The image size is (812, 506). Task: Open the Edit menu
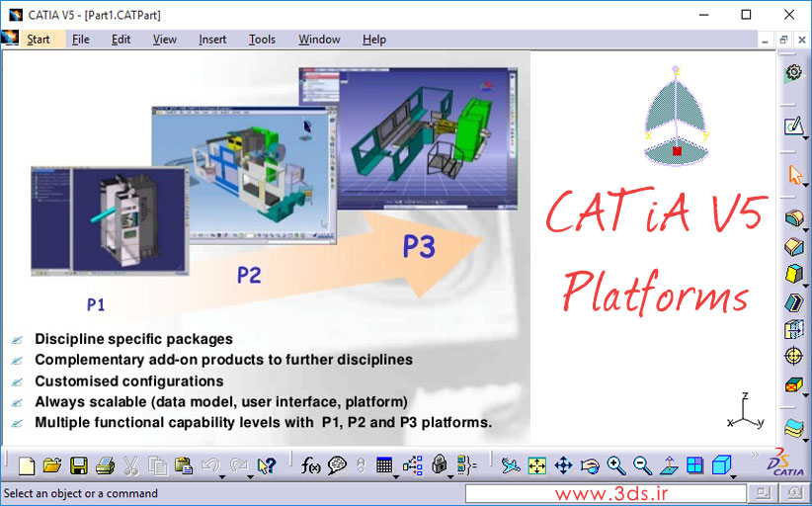(122, 40)
